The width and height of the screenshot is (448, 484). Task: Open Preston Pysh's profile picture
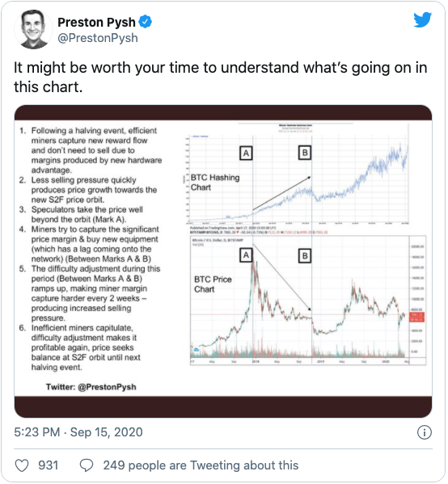[32, 29]
